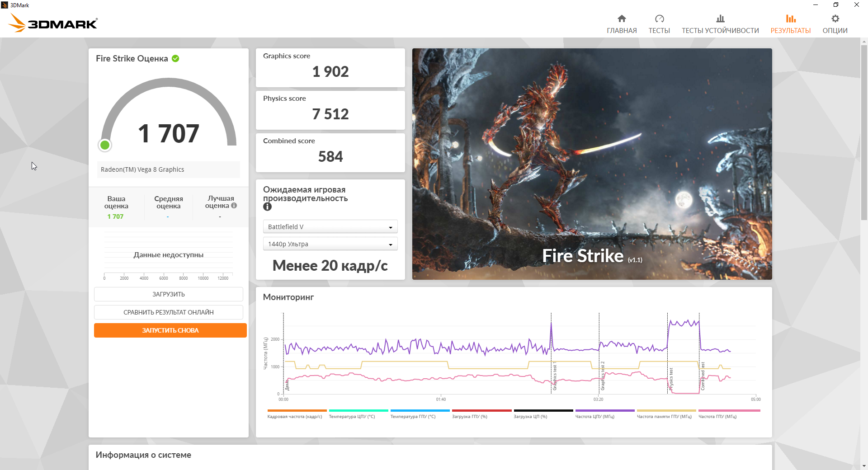Click the gear icon above ОПЦИИ
Viewport: 868px width, 470px height.
[835, 19]
